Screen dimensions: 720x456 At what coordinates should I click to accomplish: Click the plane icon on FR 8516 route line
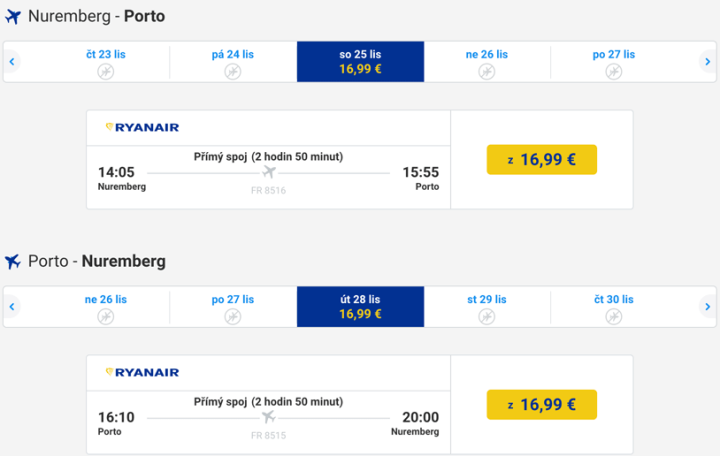point(268,172)
